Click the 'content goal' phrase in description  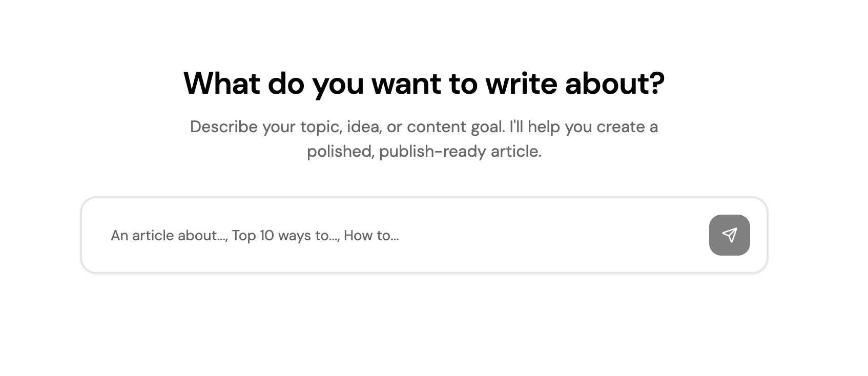455,127
